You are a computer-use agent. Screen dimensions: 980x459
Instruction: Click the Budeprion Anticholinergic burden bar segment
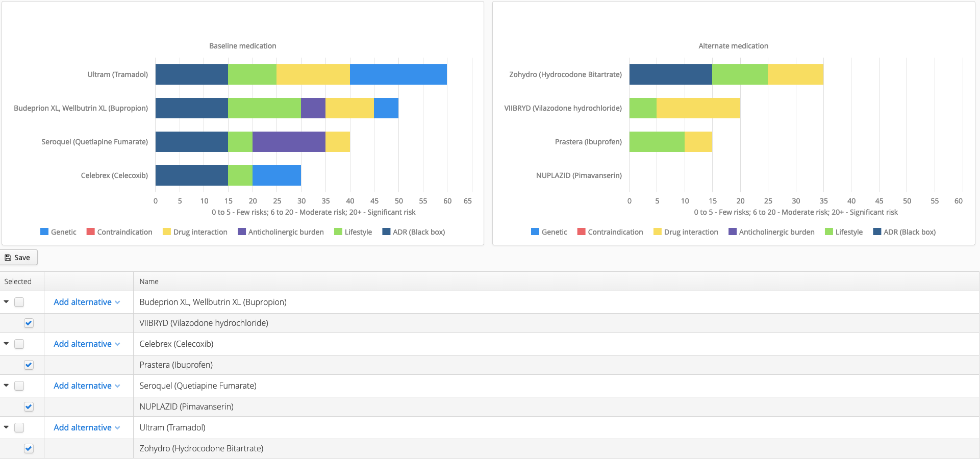click(313, 108)
